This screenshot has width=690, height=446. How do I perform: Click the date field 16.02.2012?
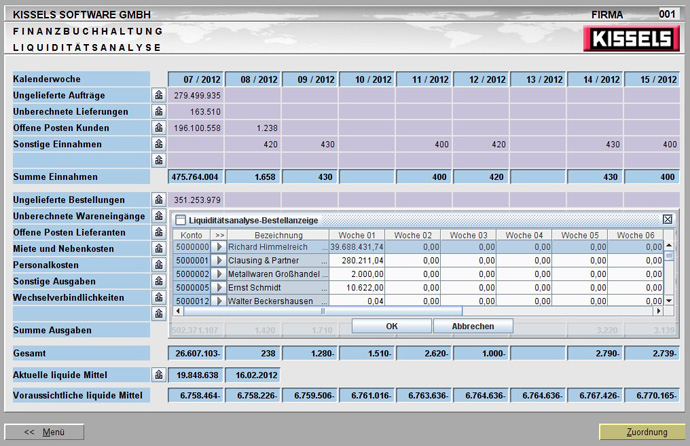[253, 375]
